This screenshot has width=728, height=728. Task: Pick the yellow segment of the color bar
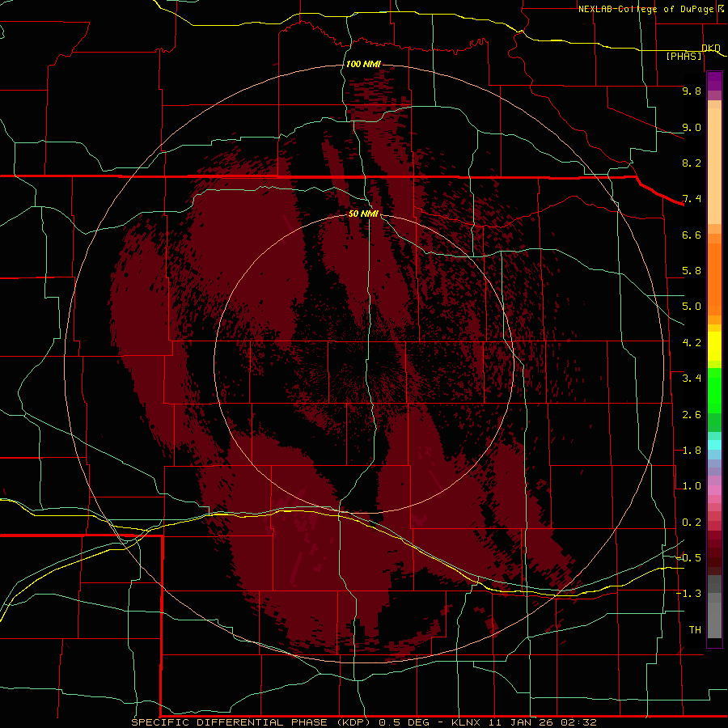[714, 346]
